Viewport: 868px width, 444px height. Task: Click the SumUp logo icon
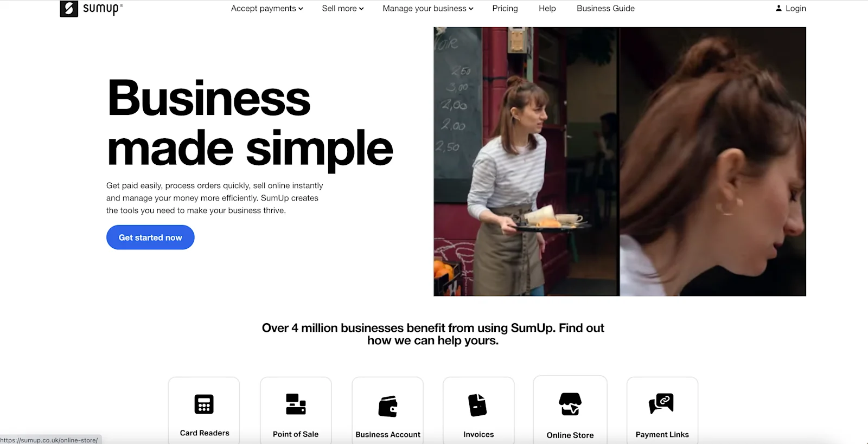69,9
